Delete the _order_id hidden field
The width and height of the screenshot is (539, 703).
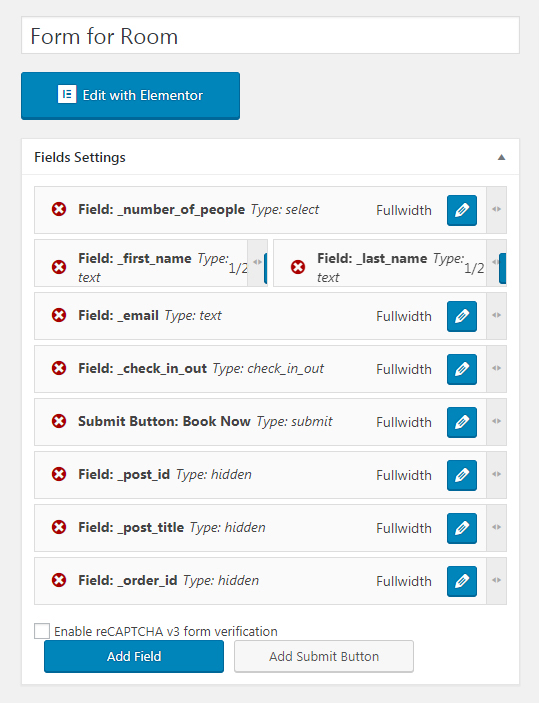tap(59, 580)
